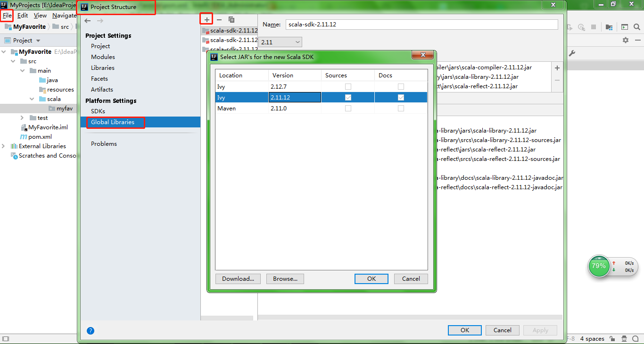The height and width of the screenshot is (344, 644).
Task: Select the Maven 2.11.0 row
Action: click(322, 109)
